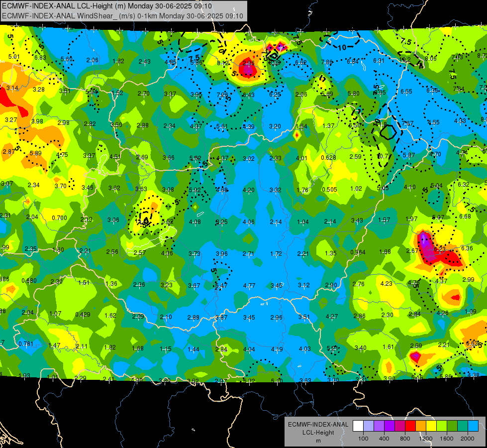Click the legend tick label '1600'

446,439
